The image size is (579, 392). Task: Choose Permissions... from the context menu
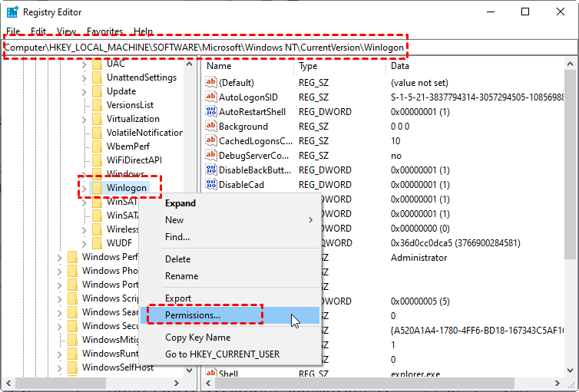[193, 315]
